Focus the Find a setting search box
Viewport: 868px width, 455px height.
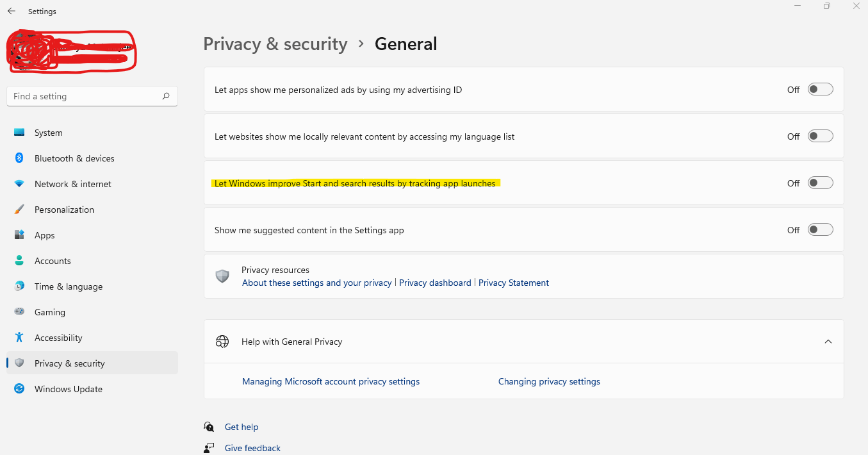(83, 96)
